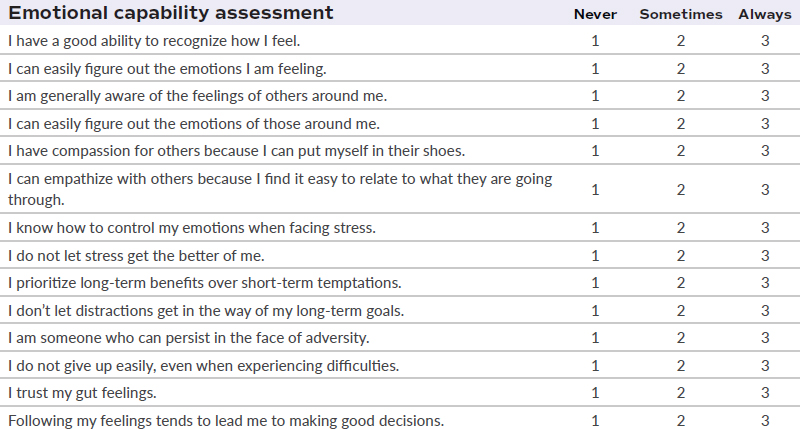Screen dimensions: 800x429
Task: Select 2 for 'persist in the face of adversity'
Action: click(x=681, y=338)
